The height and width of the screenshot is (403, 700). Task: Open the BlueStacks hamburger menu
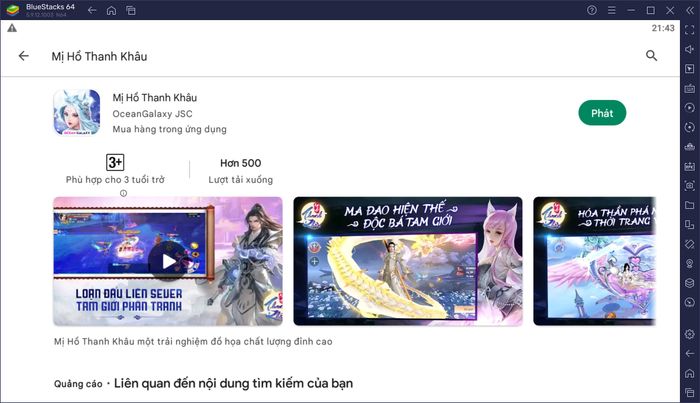[612, 10]
